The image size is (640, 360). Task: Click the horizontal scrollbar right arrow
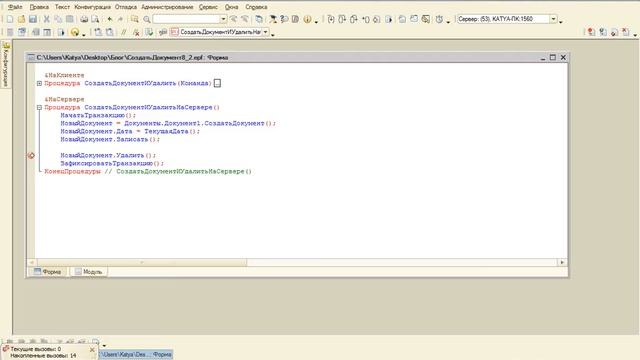[562, 262]
